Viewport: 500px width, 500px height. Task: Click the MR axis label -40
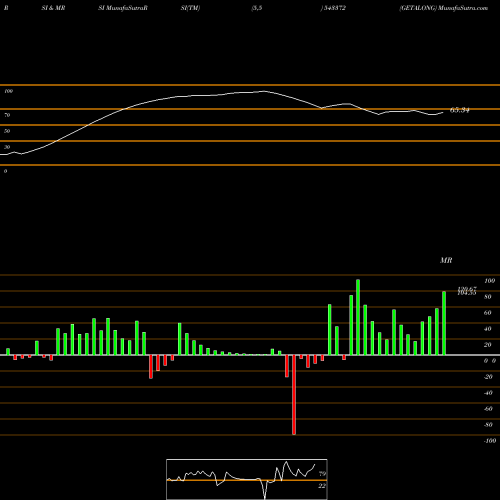click(488, 393)
